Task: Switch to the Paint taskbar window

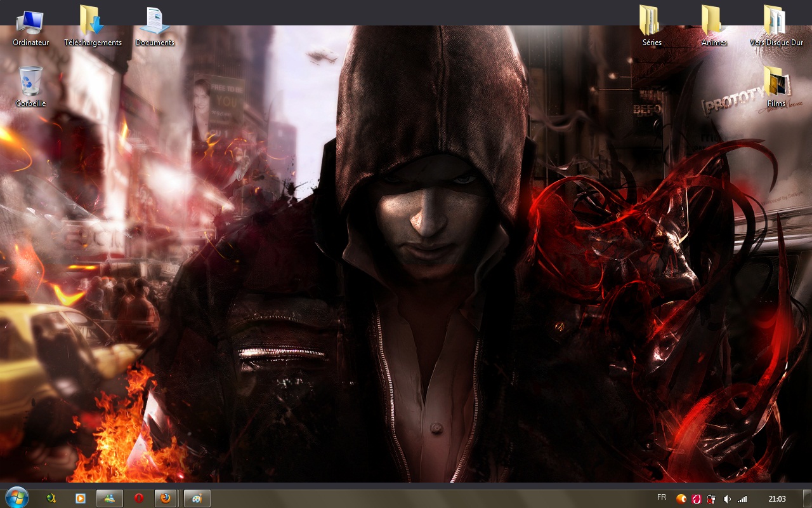Action: [197, 498]
